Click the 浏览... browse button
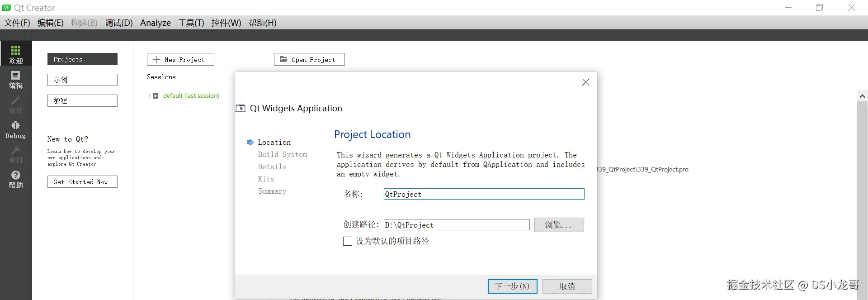 (559, 225)
